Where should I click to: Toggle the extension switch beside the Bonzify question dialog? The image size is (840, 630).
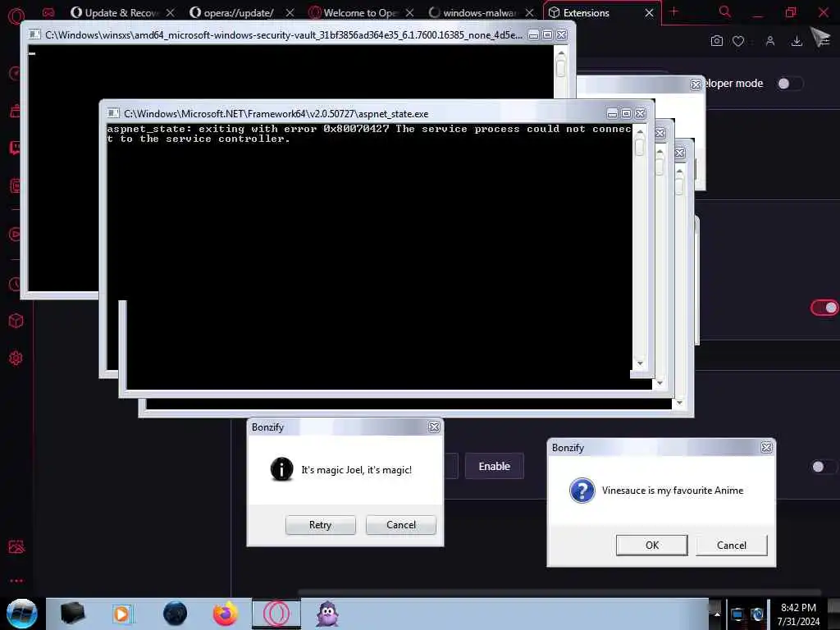[x=824, y=467]
